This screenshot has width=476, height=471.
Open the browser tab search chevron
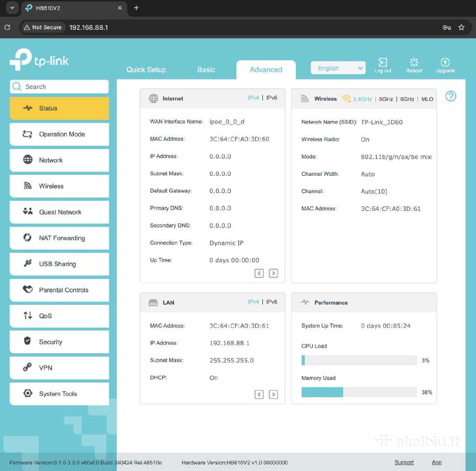(x=12, y=7)
